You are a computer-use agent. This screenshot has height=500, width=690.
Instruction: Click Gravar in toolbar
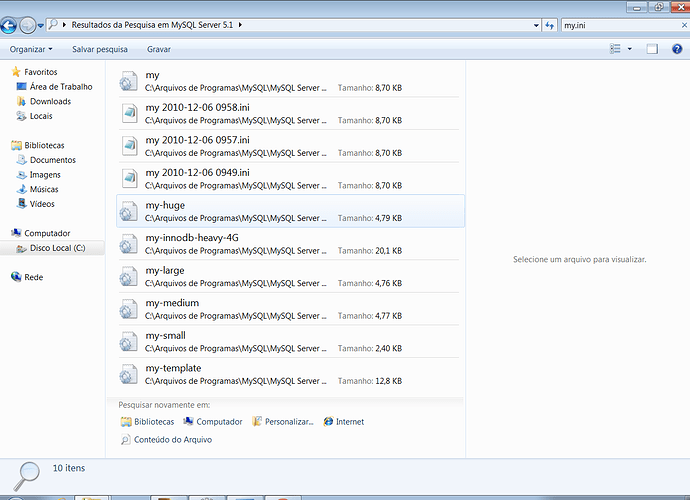tap(159, 49)
